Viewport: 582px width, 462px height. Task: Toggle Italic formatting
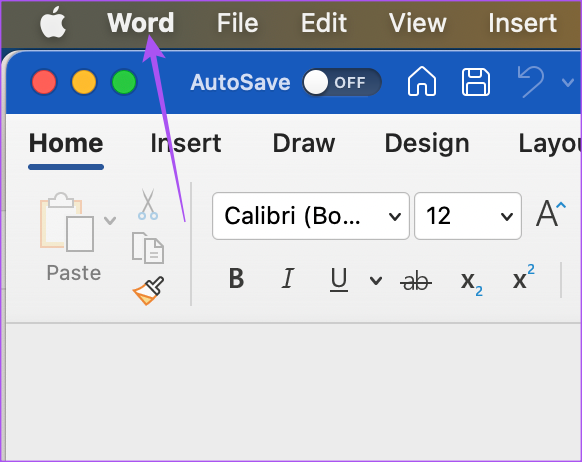288,278
